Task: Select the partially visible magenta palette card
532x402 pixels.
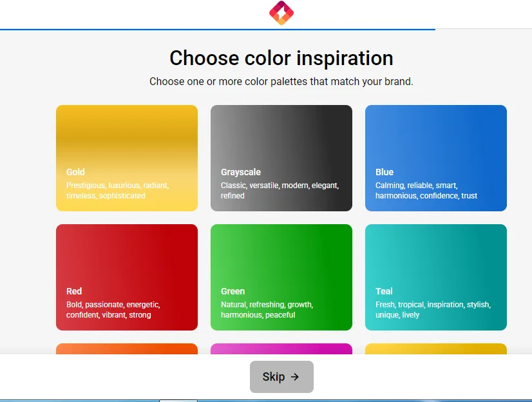Action: click(x=281, y=349)
